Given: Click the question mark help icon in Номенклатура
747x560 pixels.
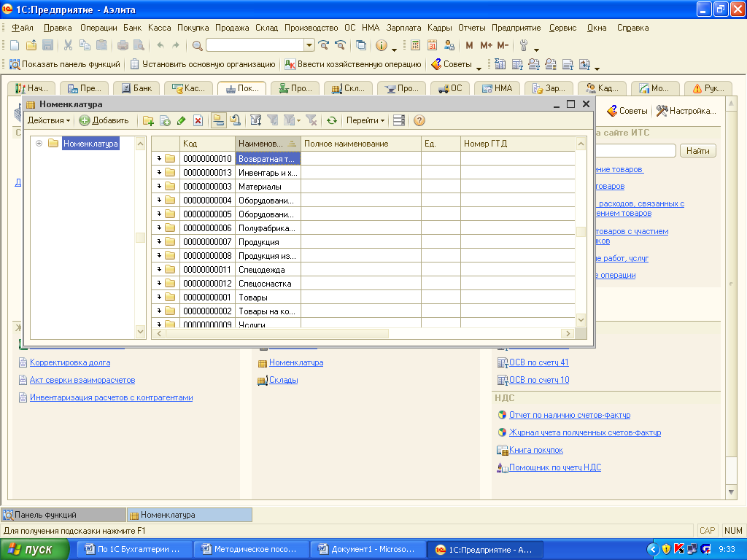Looking at the screenshot, I should 419,120.
